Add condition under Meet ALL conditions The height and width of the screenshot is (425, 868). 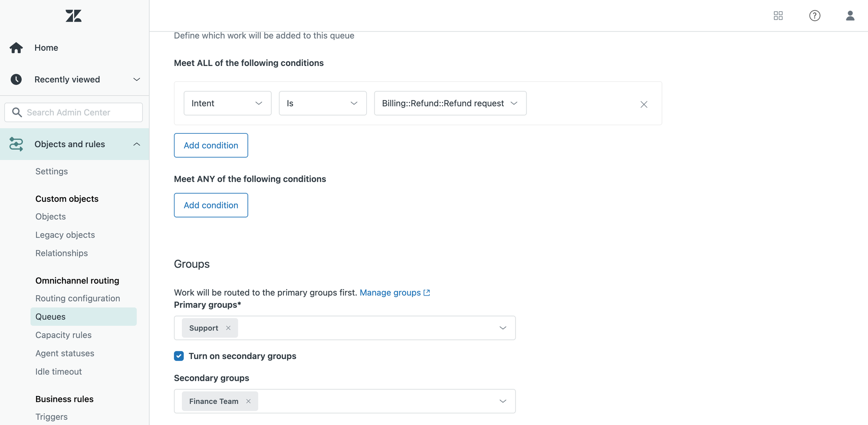point(211,145)
